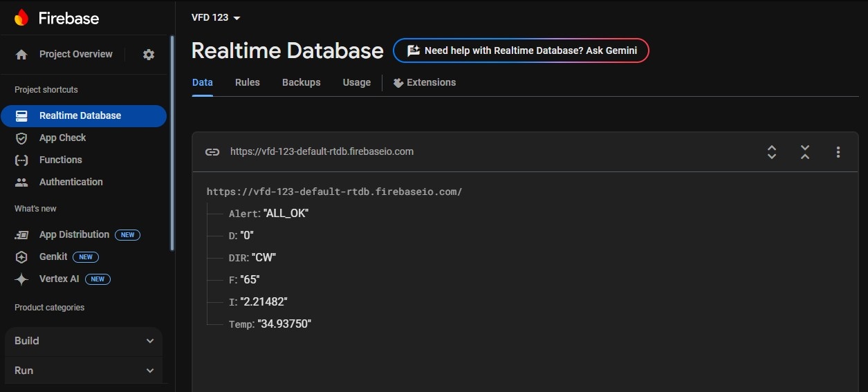Image resolution: width=868 pixels, height=392 pixels.
Task: Select Realtime Database in sidebar
Action: pos(84,115)
